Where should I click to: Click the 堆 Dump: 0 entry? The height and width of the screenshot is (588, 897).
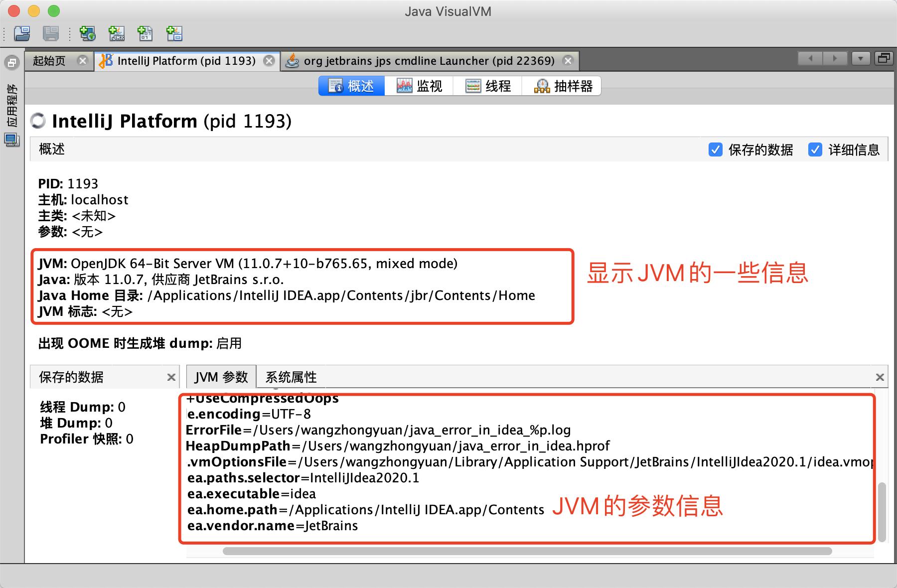[76, 423]
